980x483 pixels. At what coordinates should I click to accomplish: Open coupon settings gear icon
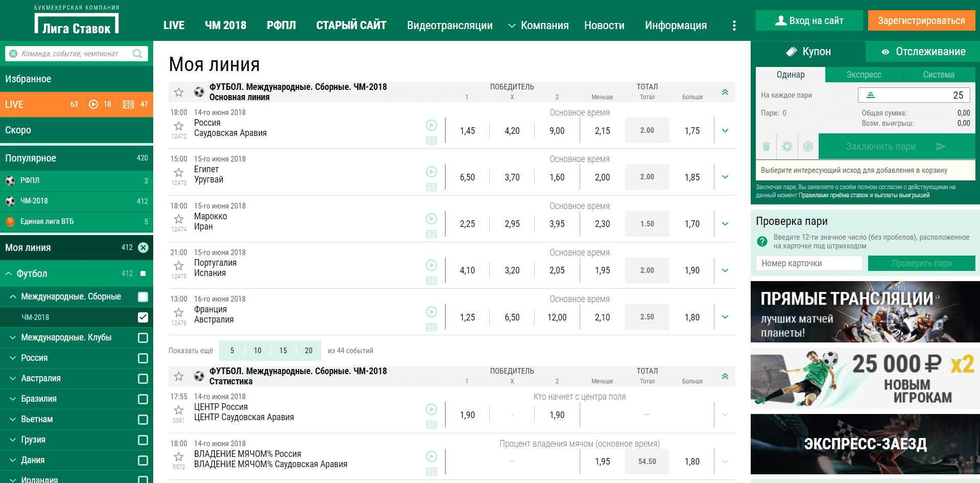pos(787,147)
